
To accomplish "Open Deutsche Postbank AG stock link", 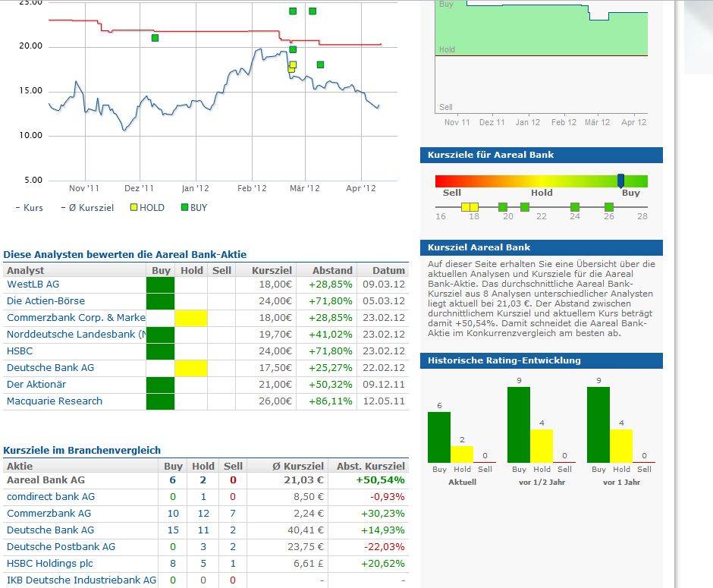I will (61, 546).
